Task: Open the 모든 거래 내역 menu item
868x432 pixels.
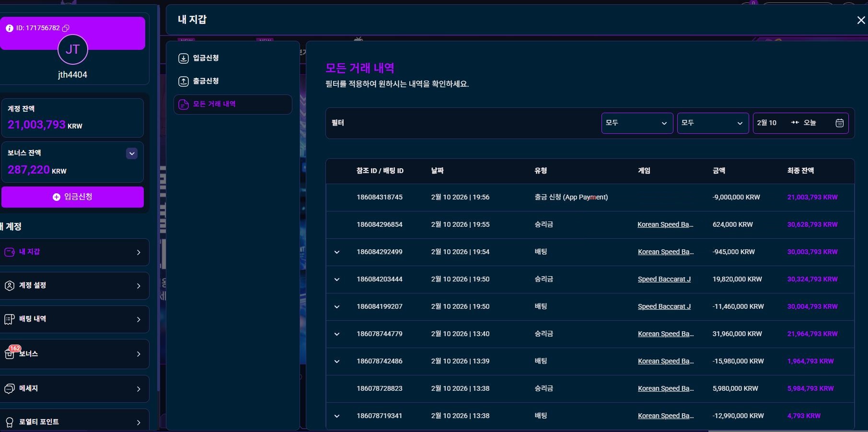Action: pyautogui.click(x=214, y=104)
